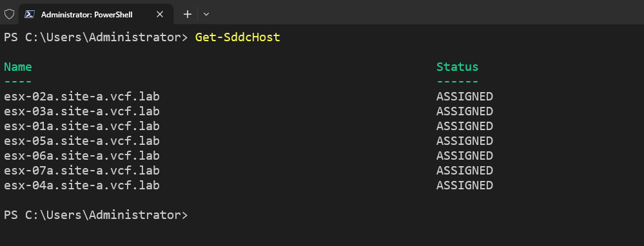This screenshot has width=644, height=246.
Task: Click the Get-SddcHost command text
Action: [x=237, y=37]
